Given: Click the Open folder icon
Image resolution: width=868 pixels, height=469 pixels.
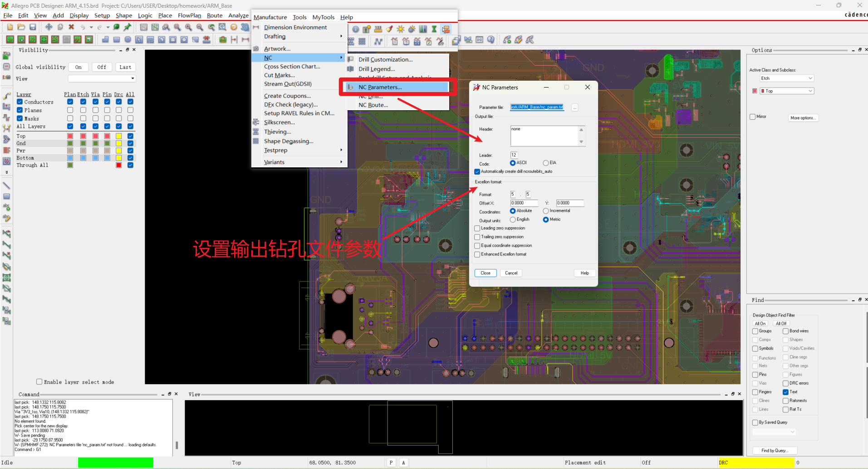Looking at the screenshot, I should [21, 27].
